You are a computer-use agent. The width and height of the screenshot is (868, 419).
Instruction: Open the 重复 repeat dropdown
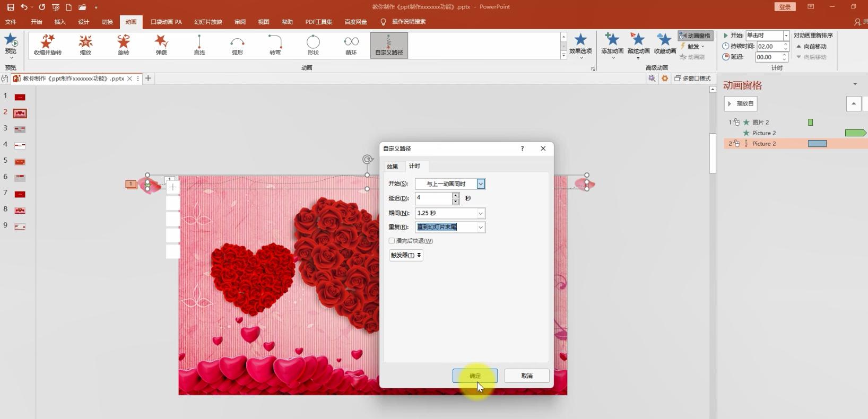(x=481, y=227)
